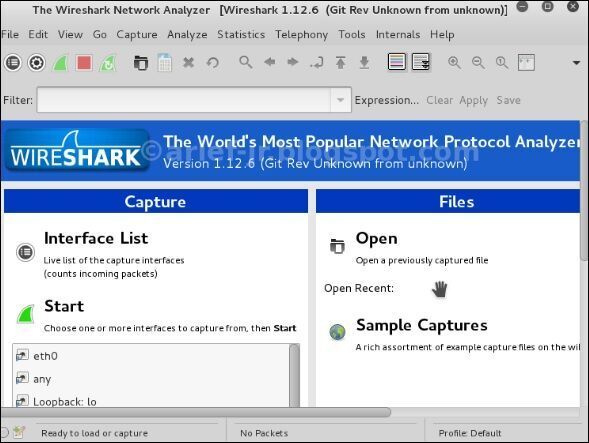Expand toolbar overflow arrow at right end
The height and width of the screenshot is (443, 589).
pyautogui.click(x=576, y=63)
